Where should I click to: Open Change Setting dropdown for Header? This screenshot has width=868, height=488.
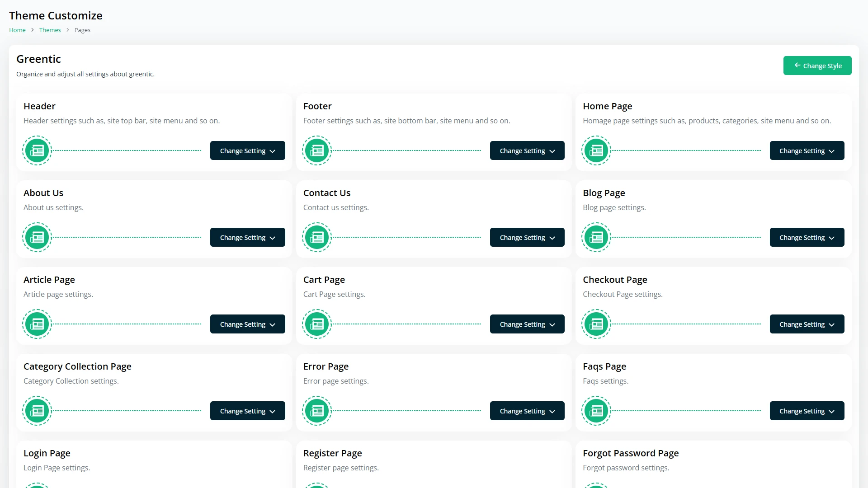(x=248, y=150)
